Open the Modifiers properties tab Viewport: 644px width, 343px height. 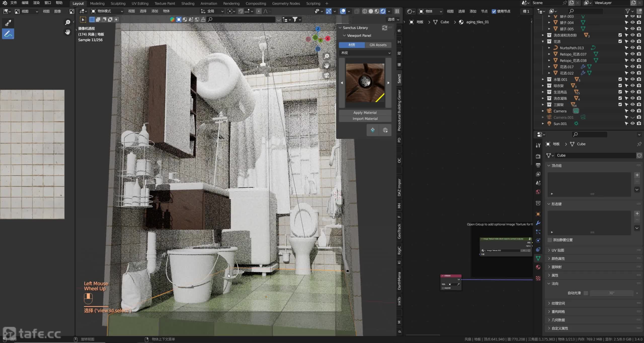[x=538, y=223]
